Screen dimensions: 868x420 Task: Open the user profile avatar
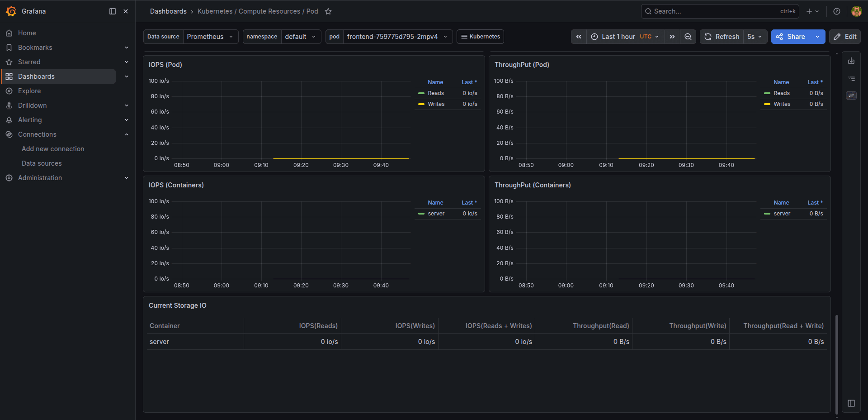click(856, 11)
